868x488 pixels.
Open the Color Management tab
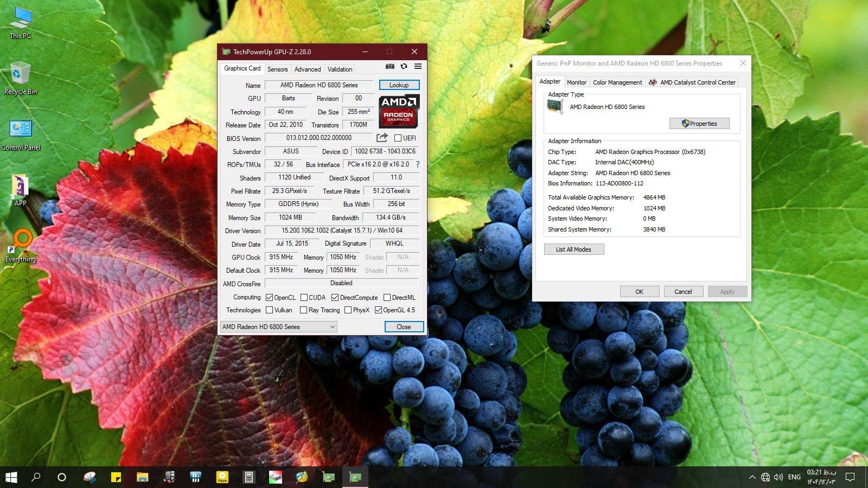pos(617,82)
